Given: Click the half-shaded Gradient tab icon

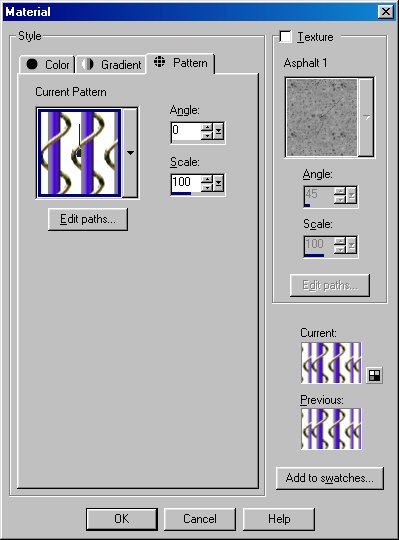Looking at the screenshot, I should pos(87,64).
